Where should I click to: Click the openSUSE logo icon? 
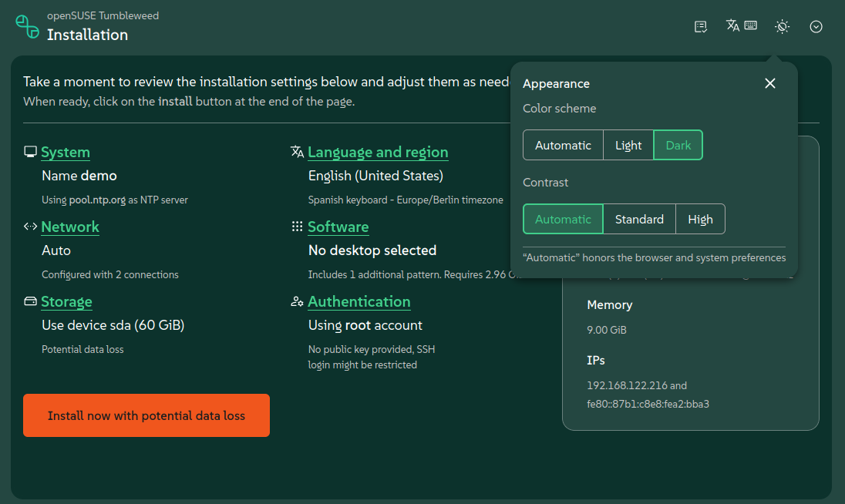(x=27, y=26)
